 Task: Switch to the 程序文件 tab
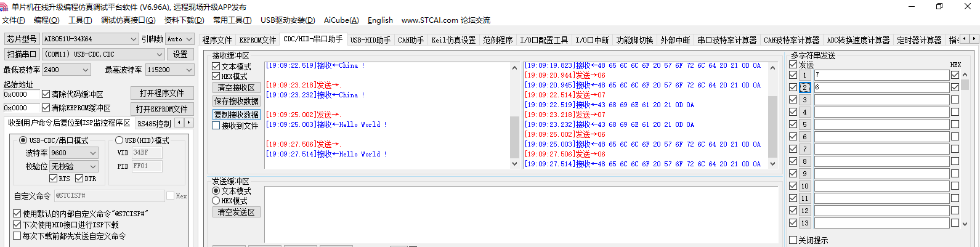217,40
